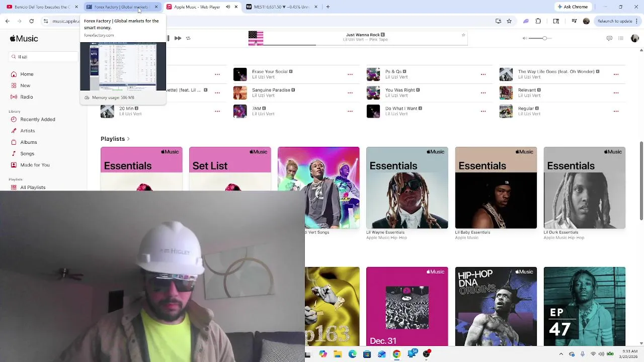
Task: Open the Dec. 31 playlist cover
Action: 407,307
